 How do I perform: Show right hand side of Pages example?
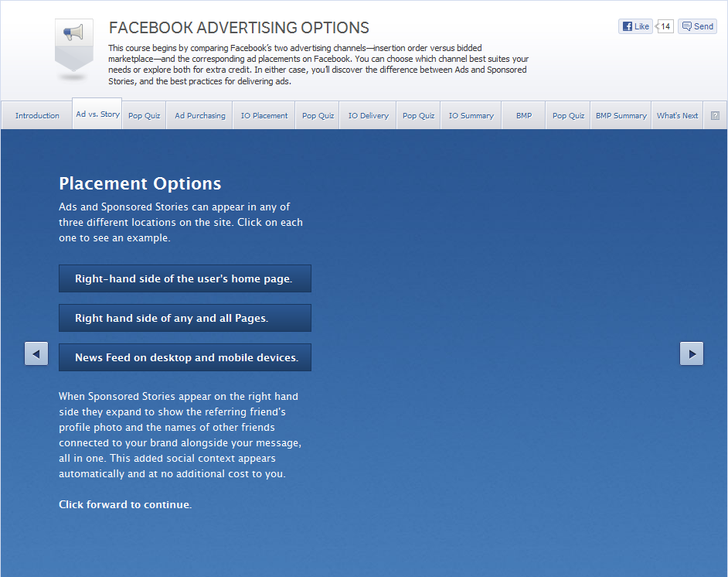tap(185, 318)
